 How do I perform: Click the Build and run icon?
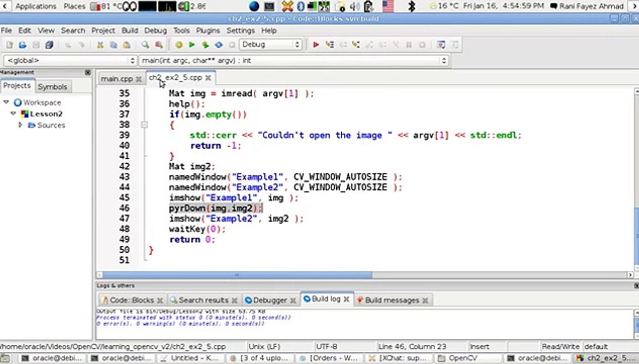pos(205,45)
